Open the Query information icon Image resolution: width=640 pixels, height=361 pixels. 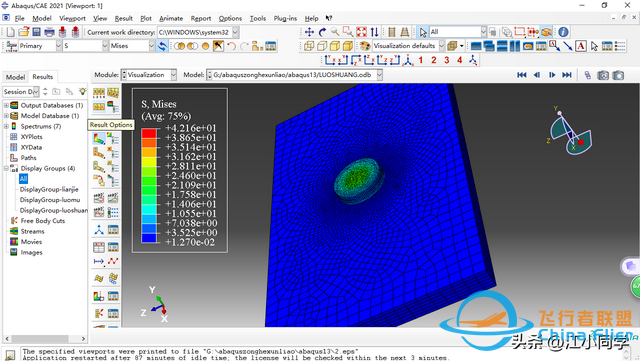tap(563, 32)
